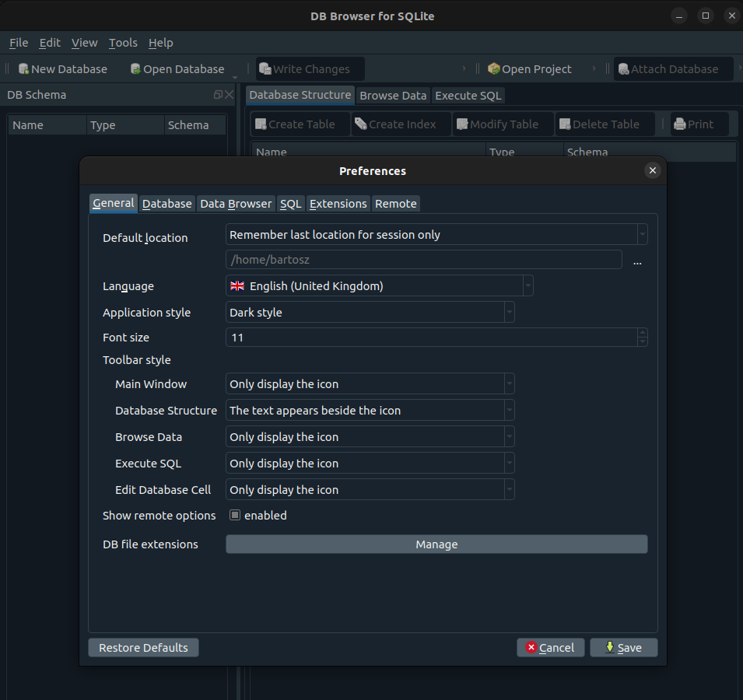This screenshot has width=743, height=700.
Task: Click the Manage file extensions button
Action: pos(436,544)
